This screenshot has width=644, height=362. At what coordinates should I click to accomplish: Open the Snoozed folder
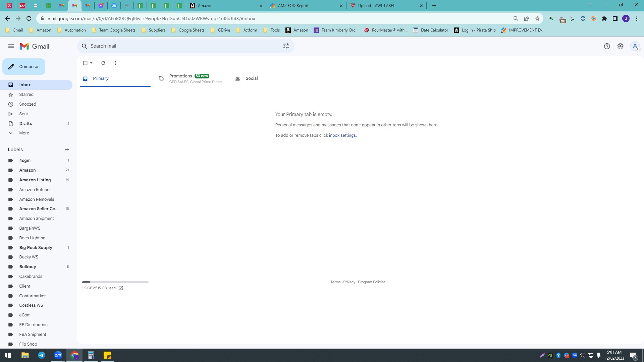coord(36,104)
